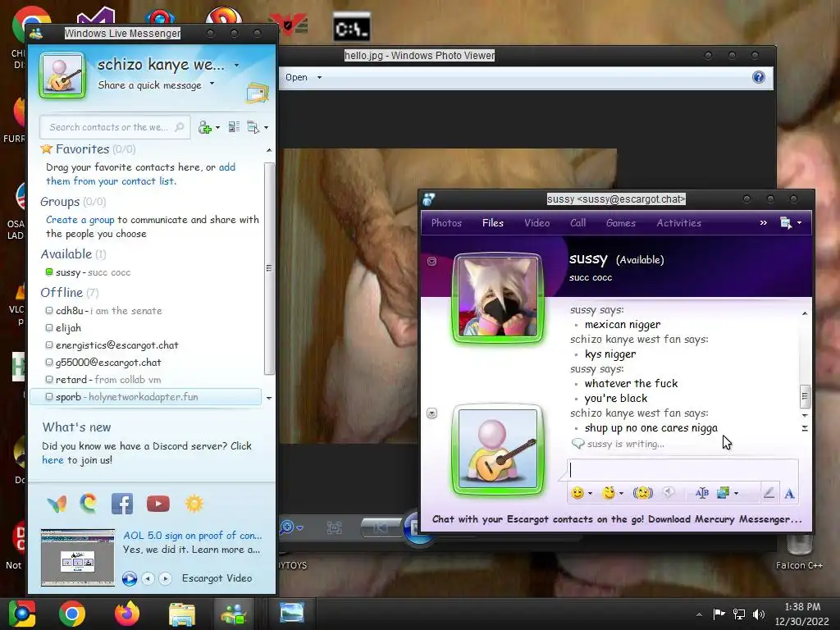Hide sussy's display picture with toggle arrow
The image size is (840, 630).
tap(431, 262)
